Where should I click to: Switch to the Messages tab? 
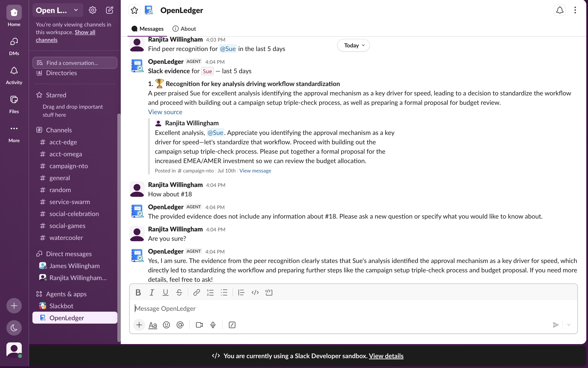[x=147, y=29]
